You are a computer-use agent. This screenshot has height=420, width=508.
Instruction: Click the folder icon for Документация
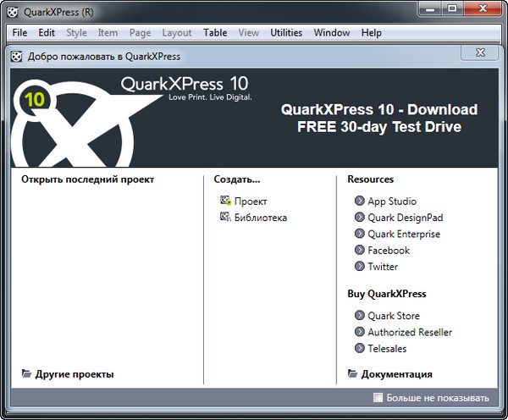point(353,373)
